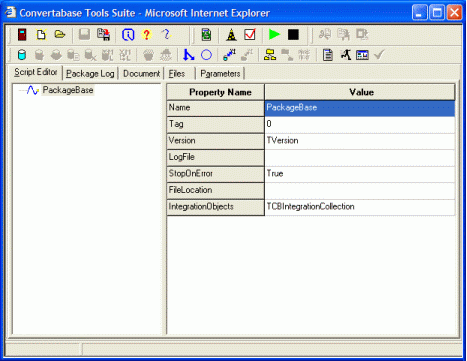This screenshot has width=467, height=361.
Task: Click the Tag property label
Action: tap(216, 124)
